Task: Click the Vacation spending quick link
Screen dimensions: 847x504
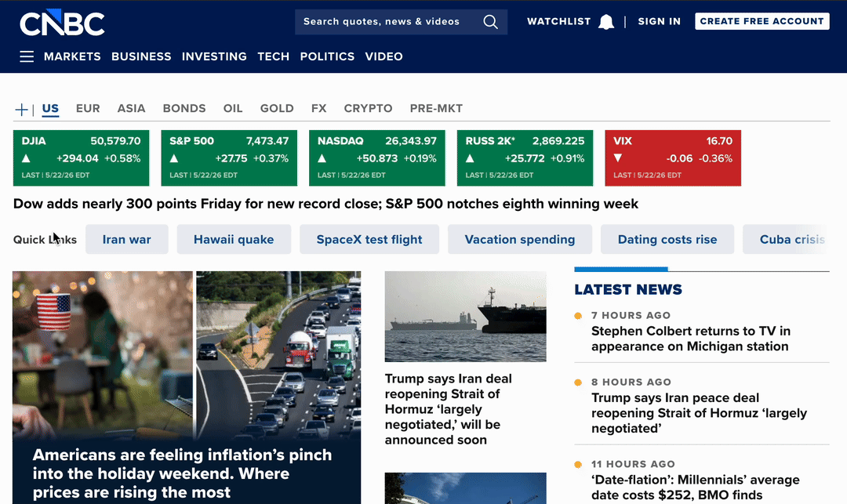Action: tap(520, 239)
